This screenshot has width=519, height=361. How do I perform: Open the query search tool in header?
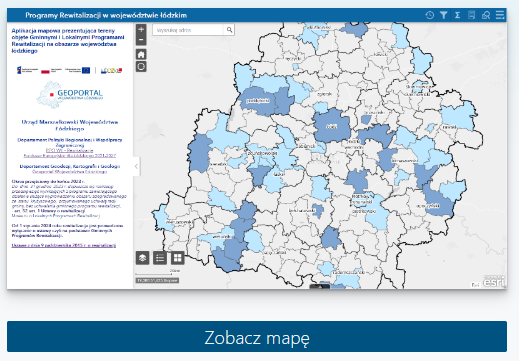pos(486,15)
